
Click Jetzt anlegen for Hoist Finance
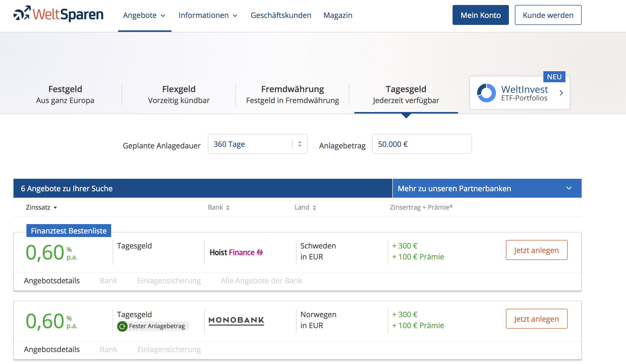click(x=537, y=250)
